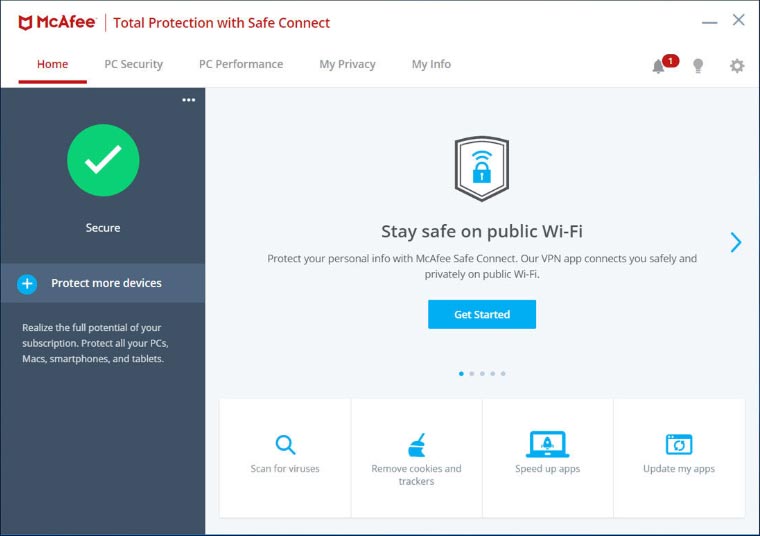This screenshot has height=536, width=760.
Task: Click the Secure status label
Action: point(103,228)
